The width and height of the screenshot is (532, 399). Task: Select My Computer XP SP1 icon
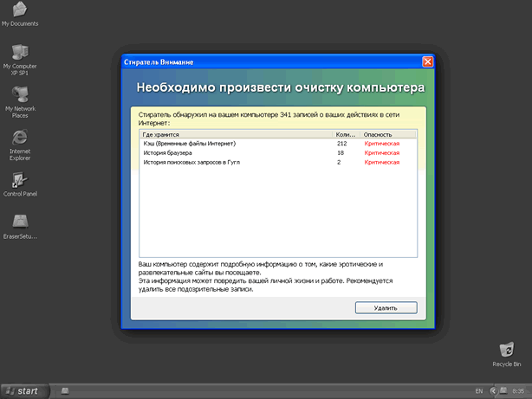(x=19, y=54)
